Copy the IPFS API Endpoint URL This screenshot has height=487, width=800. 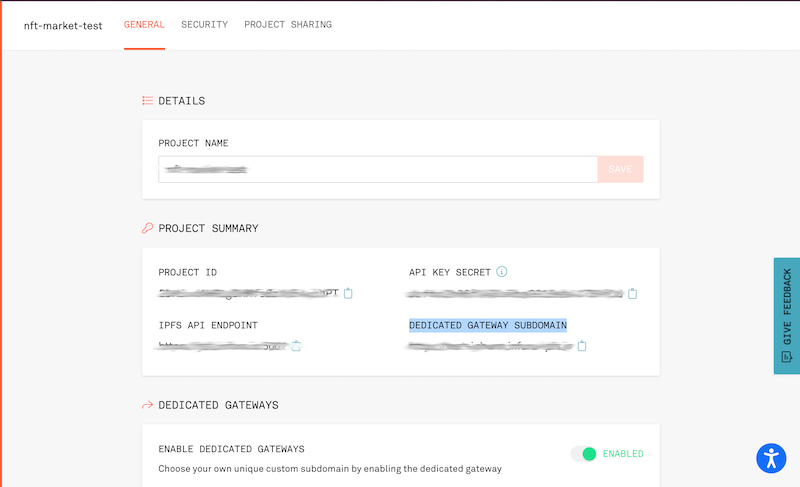tap(296, 346)
